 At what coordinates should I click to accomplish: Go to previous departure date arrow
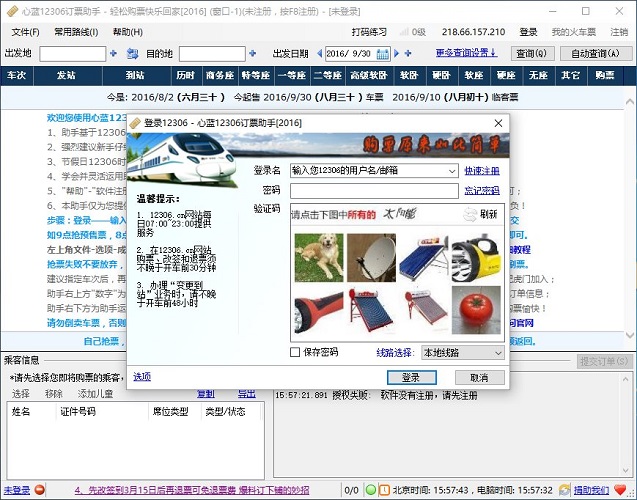320,53
